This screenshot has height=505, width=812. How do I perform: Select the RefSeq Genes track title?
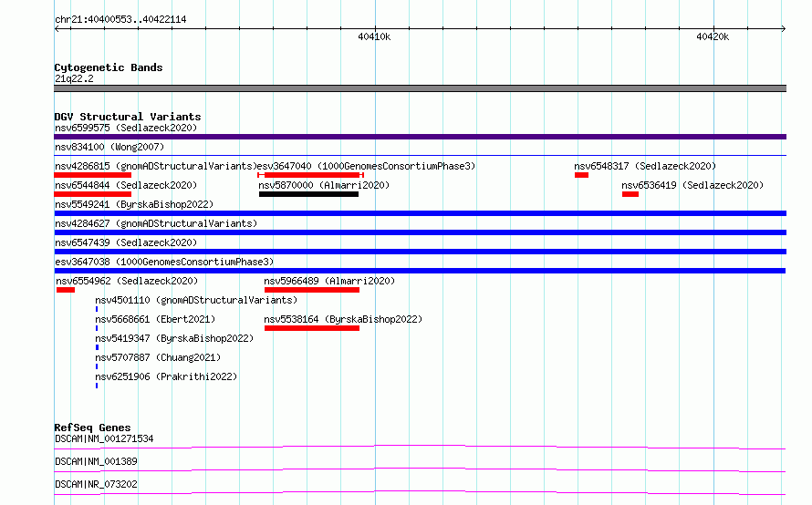(x=92, y=428)
